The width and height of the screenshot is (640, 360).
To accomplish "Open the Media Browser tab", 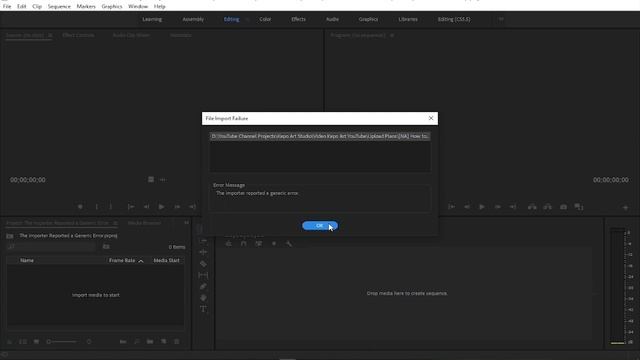I will 144,223.
